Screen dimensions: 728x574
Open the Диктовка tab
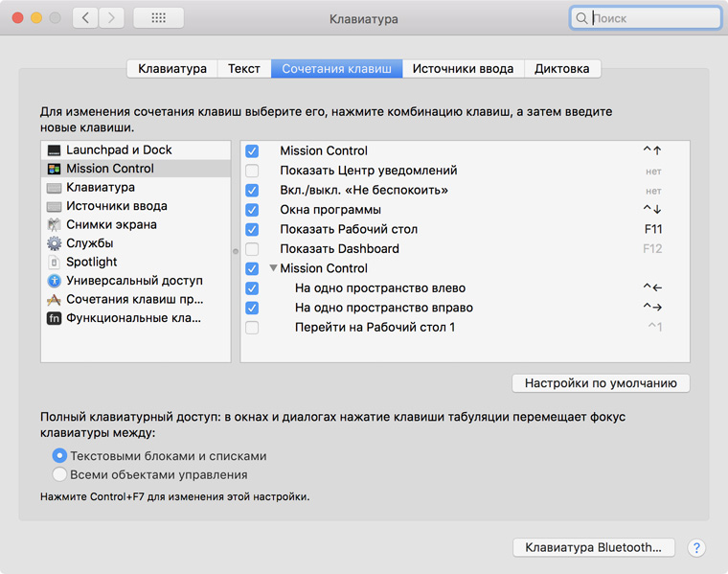[562, 69]
